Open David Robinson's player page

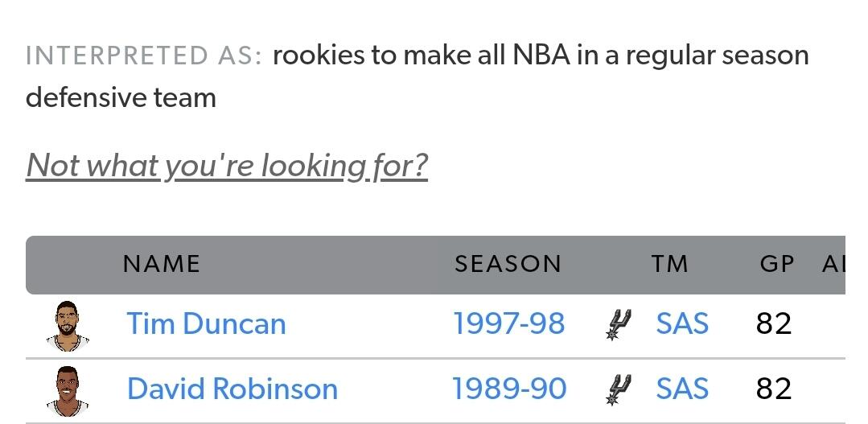(x=232, y=389)
